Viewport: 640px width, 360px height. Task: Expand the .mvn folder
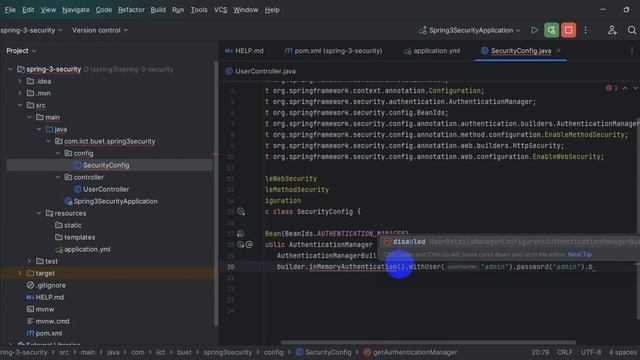pyautogui.click(x=20, y=93)
